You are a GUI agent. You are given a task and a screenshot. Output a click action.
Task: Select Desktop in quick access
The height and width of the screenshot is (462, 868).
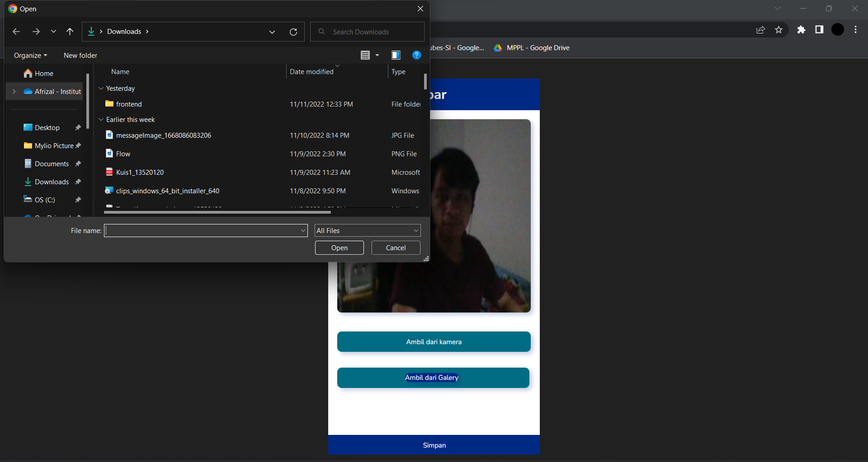coord(47,127)
